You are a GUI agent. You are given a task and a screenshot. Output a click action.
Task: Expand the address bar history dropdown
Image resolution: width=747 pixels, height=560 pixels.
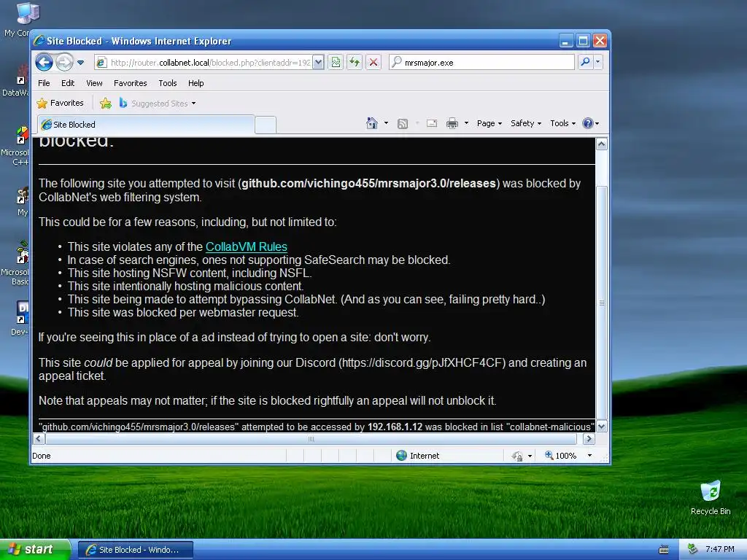click(318, 63)
